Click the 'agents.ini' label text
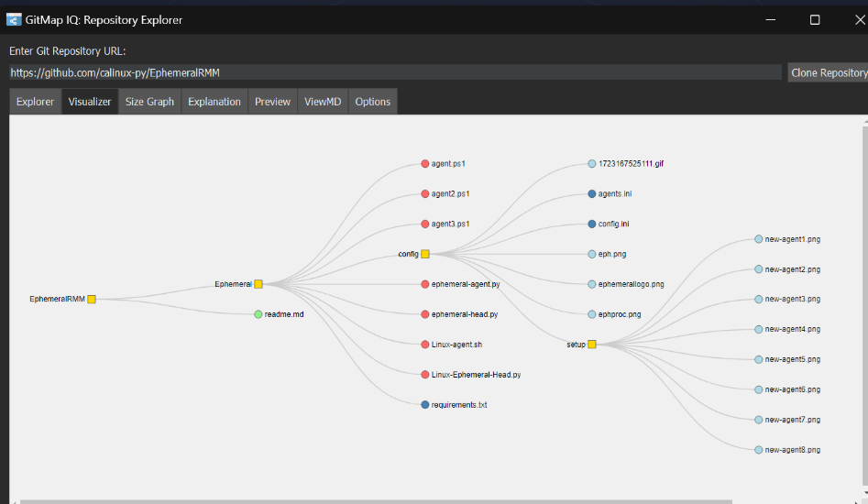 pyautogui.click(x=614, y=193)
